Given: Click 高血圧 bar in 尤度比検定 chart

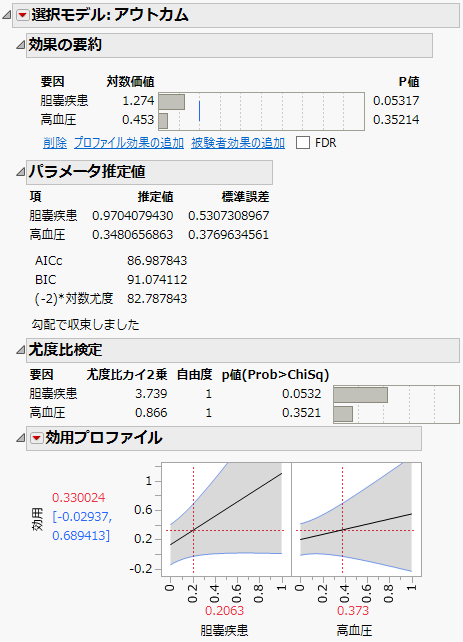Looking at the screenshot, I should (x=343, y=414).
